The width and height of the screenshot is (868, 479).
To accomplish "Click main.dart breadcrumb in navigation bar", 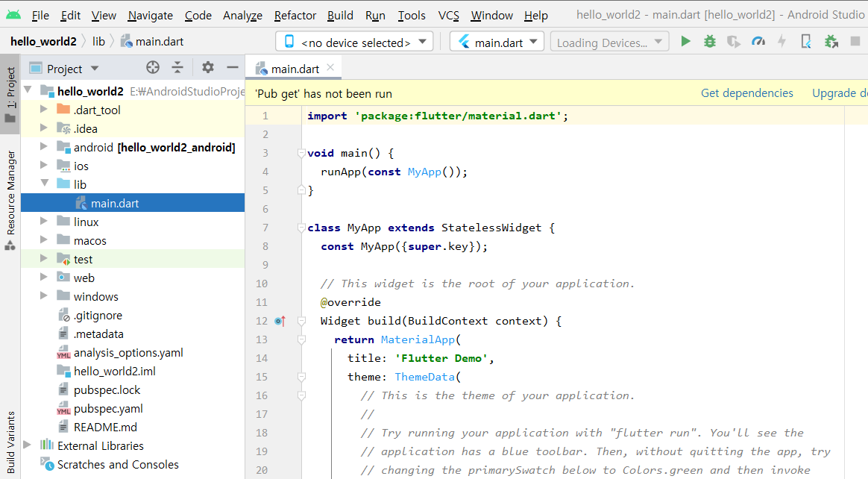I will (152, 42).
